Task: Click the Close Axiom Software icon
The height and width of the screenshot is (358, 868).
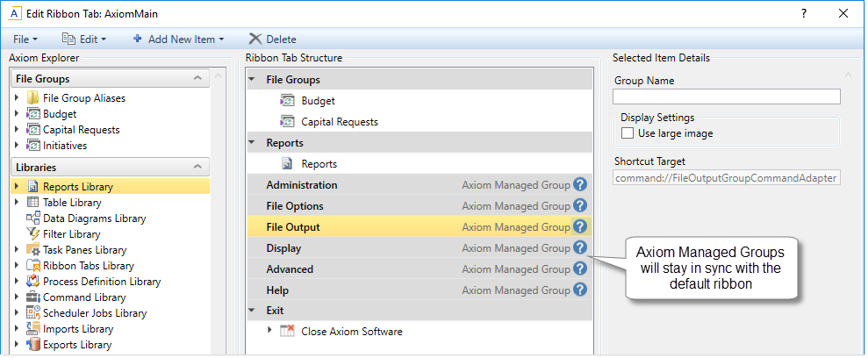Action: coord(287,332)
